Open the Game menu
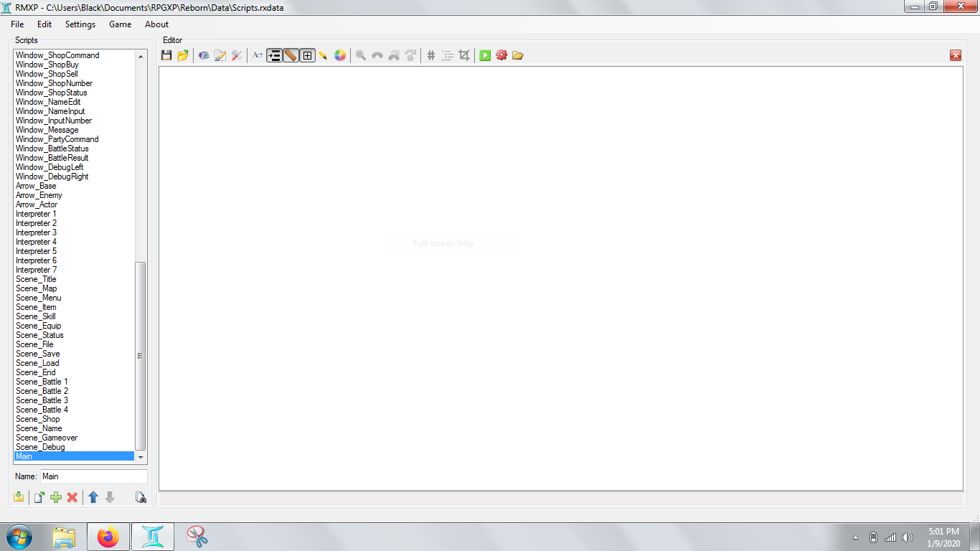 [120, 24]
